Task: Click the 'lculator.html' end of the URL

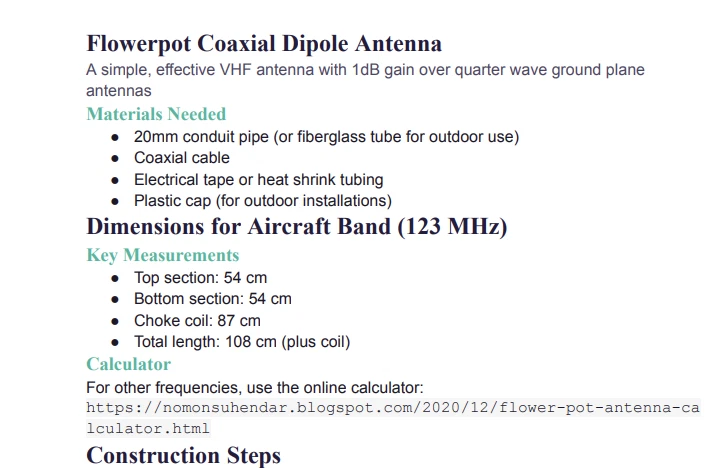Action: click(148, 428)
